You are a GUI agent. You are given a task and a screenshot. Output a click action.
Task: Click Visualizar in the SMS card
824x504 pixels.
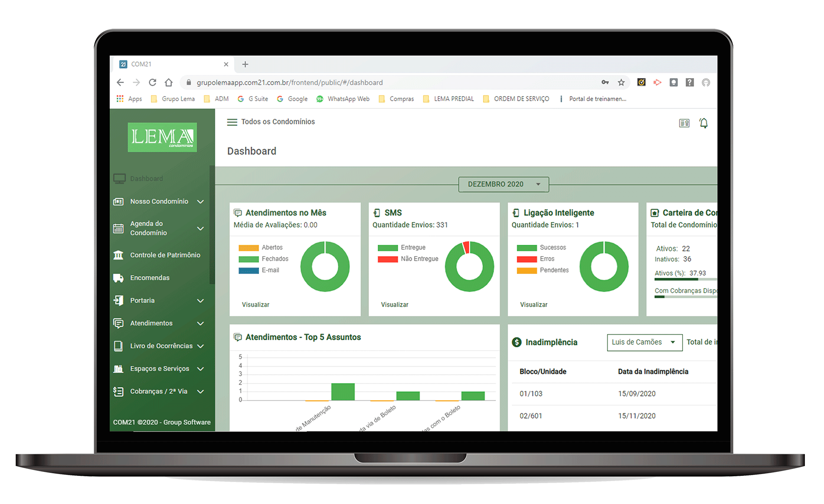tap(395, 305)
